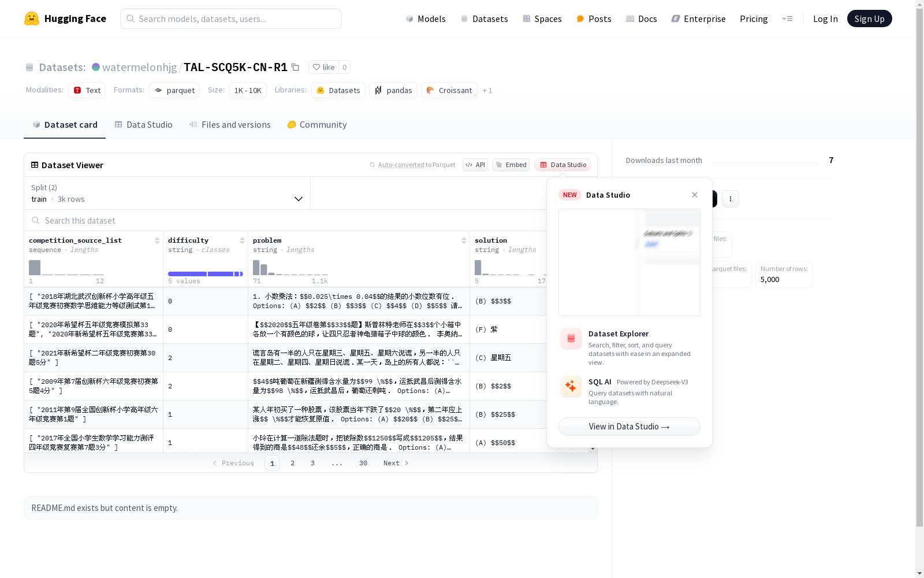
Task: Open the watermelonhjg profile link
Action: pyautogui.click(x=140, y=67)
